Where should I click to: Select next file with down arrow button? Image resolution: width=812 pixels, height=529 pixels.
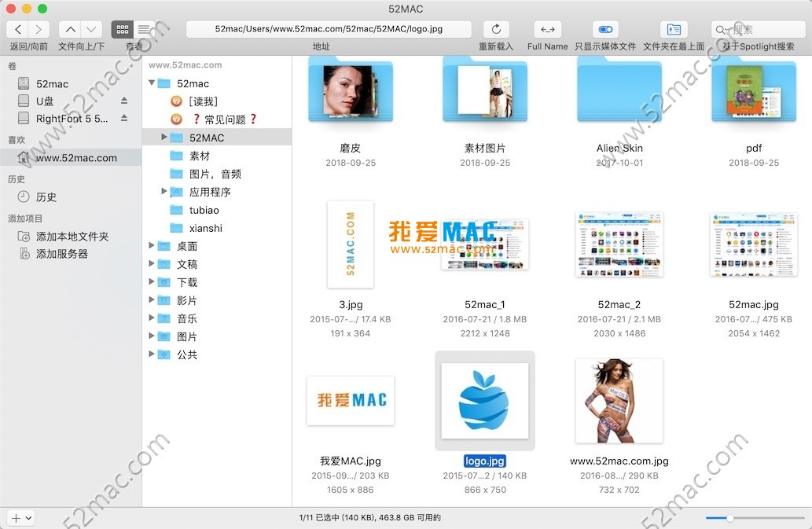click(91, 30)
